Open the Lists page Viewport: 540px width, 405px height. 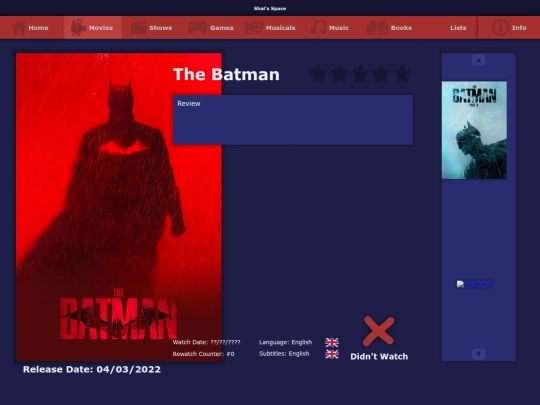pos(458,28)
